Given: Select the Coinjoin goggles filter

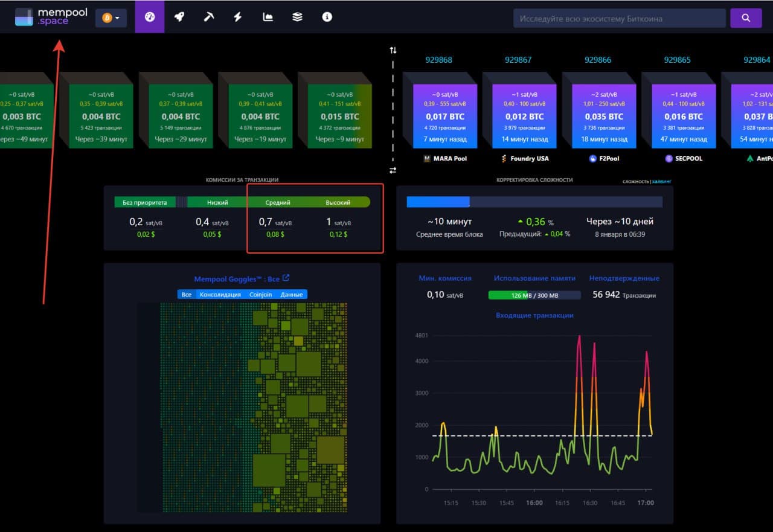Looking at the screenshot, I should (x=261, y=295).
